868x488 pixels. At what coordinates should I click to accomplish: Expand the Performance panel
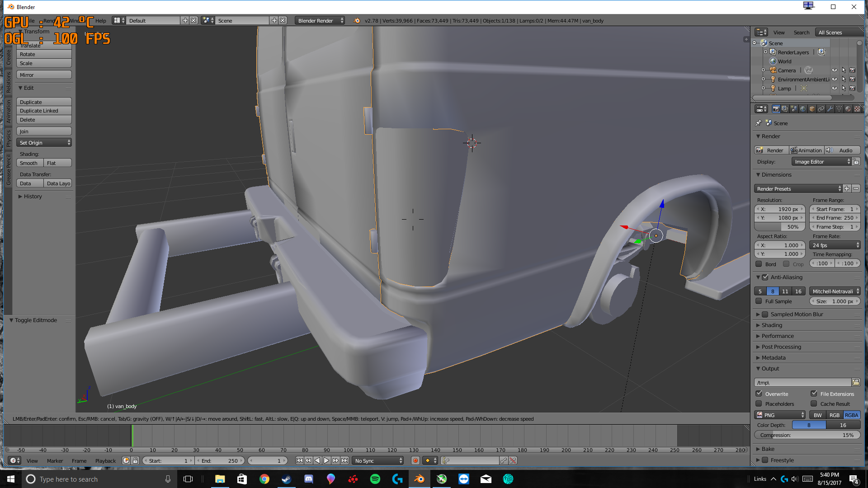pyautogui.click(x=777, y=336)
